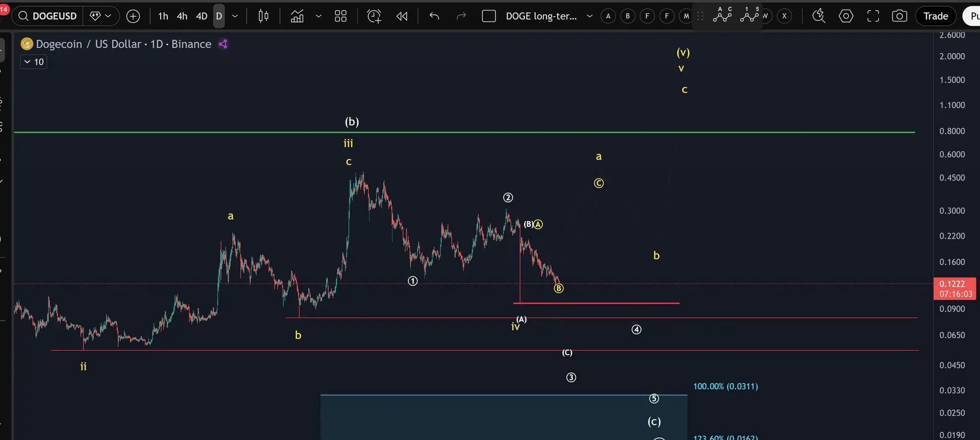Switch to the 4h timeframe
980x440 pixels.
[x=182, y=16]
